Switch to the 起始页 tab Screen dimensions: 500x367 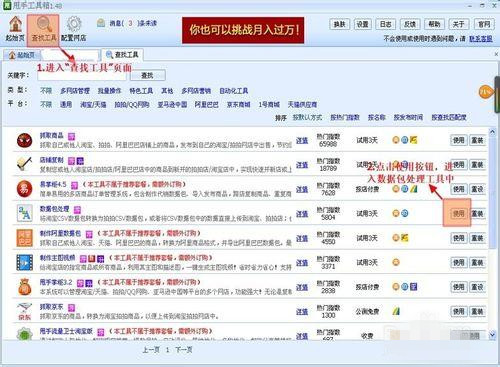(22, 55)
